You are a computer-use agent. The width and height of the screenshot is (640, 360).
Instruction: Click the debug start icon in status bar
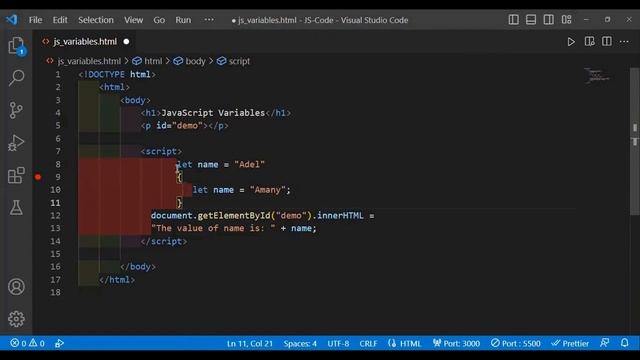pyautogui.click(x=60, y=343)
